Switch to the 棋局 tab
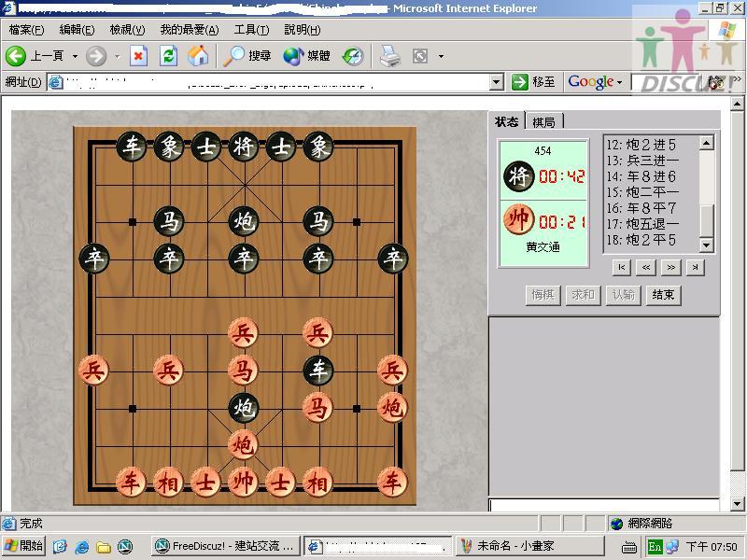This screenshot has height=560, width=747. pyautogui.click(x=544, y=122)
